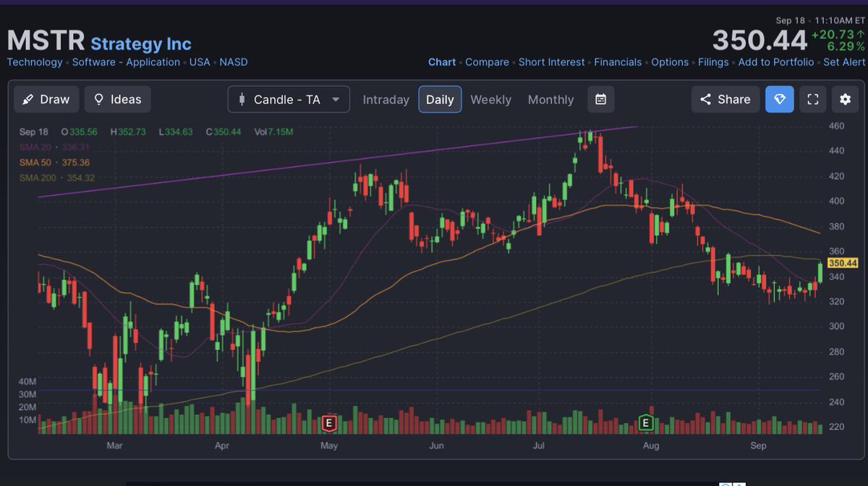Click Add to Portfolio link
Viewport: 868px width, 486px height.
point(776,62)
